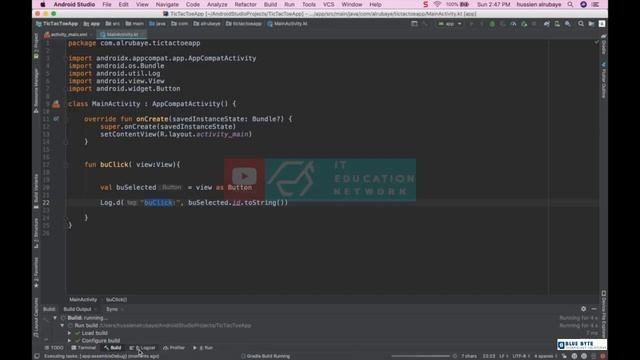
Task: Click the make project hammer icon
Action: (x=424, y=24)
